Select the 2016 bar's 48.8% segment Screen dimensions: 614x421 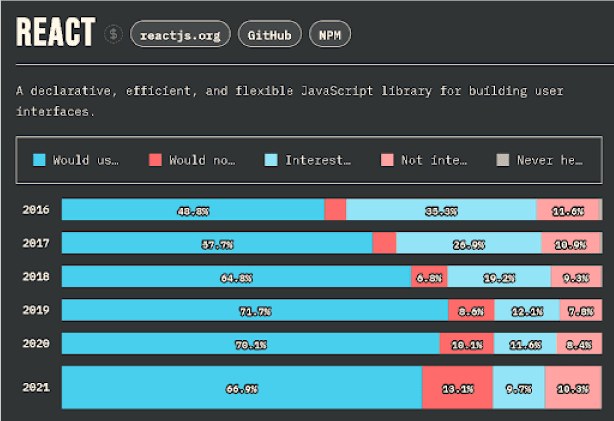tap(193, 210)
